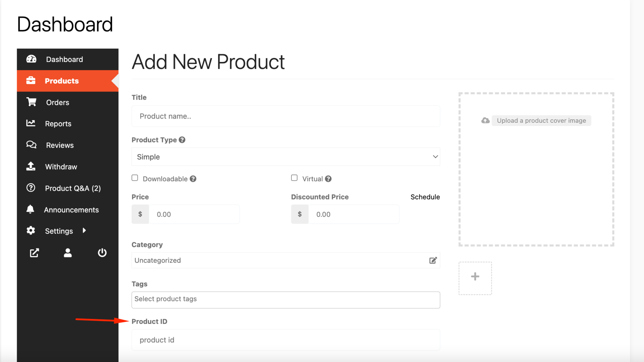Click the Orders shopping cart icon

[31, 102]
